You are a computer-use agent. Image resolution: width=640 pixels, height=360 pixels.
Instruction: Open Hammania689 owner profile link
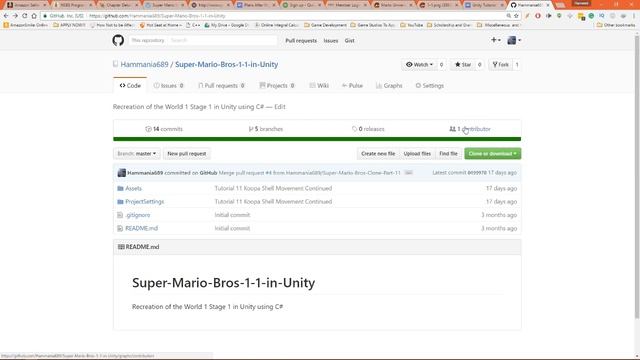coord(144,64)
